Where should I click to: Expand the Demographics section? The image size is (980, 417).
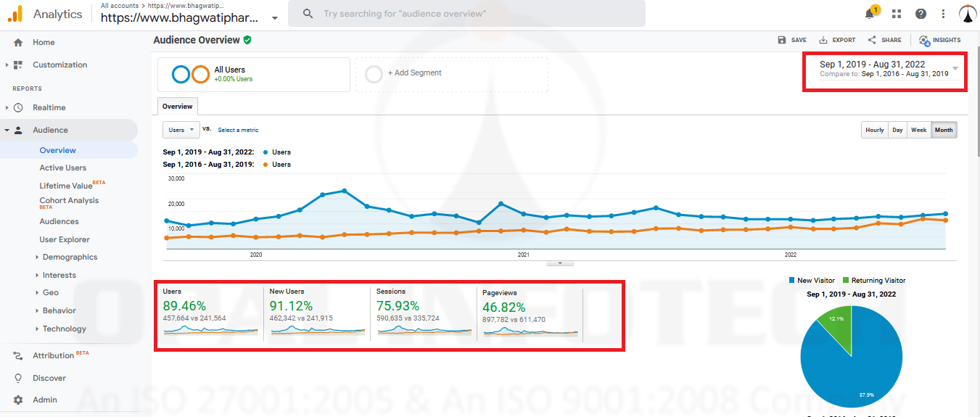(37, 257)
